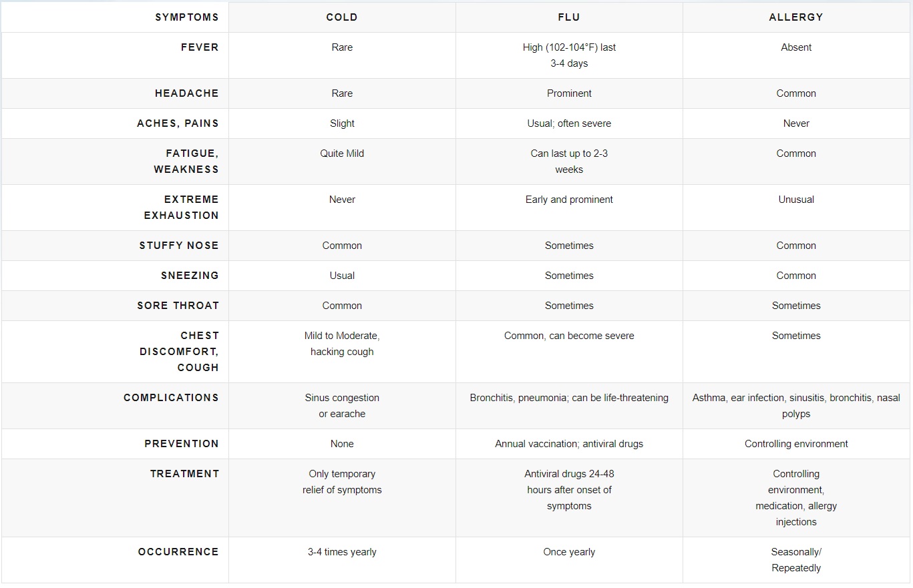Select the PREVENTION row label

182,444
